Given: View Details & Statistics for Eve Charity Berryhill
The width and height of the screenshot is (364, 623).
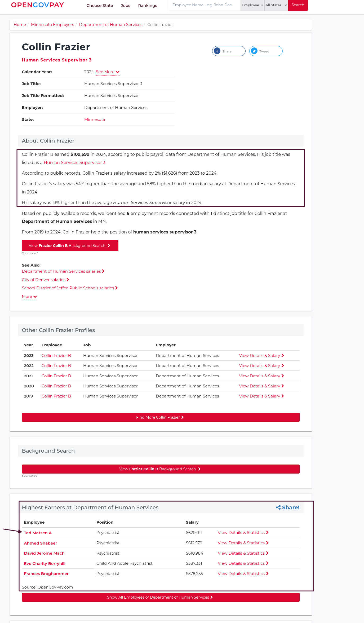Looking at the screenshot, I should click(x=243, y=563).
